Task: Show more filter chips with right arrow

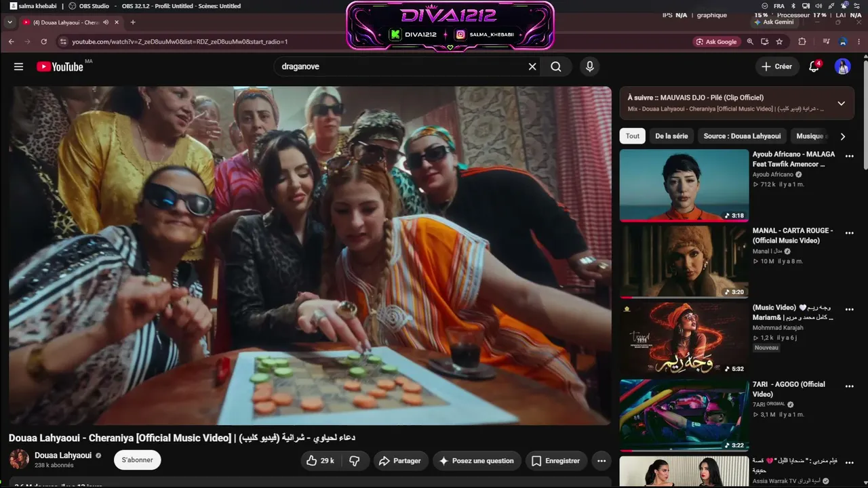Action: coord(843,136)
